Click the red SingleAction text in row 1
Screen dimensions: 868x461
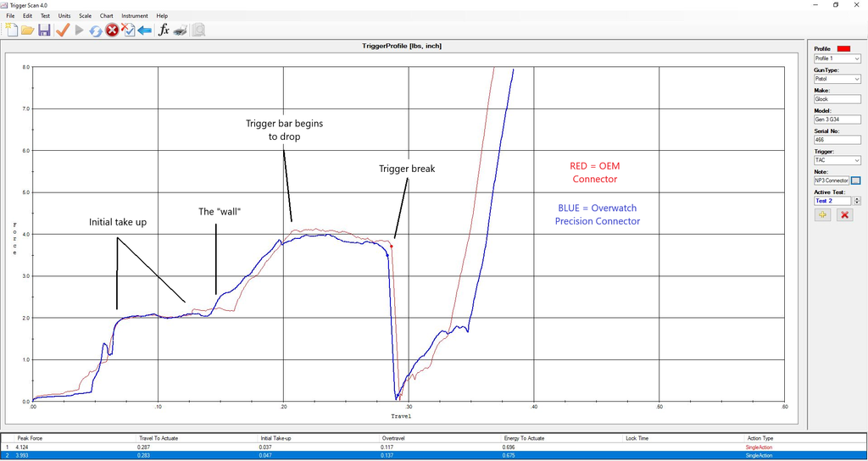click(x=759, y=447)
